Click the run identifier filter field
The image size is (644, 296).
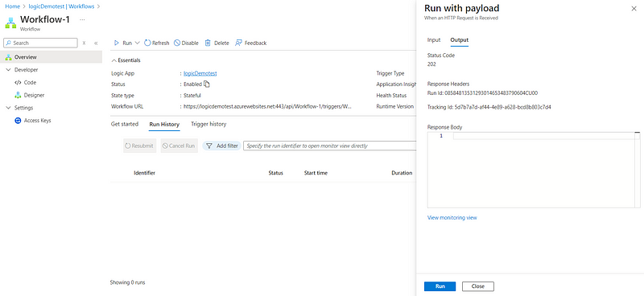tap(330, 146)
